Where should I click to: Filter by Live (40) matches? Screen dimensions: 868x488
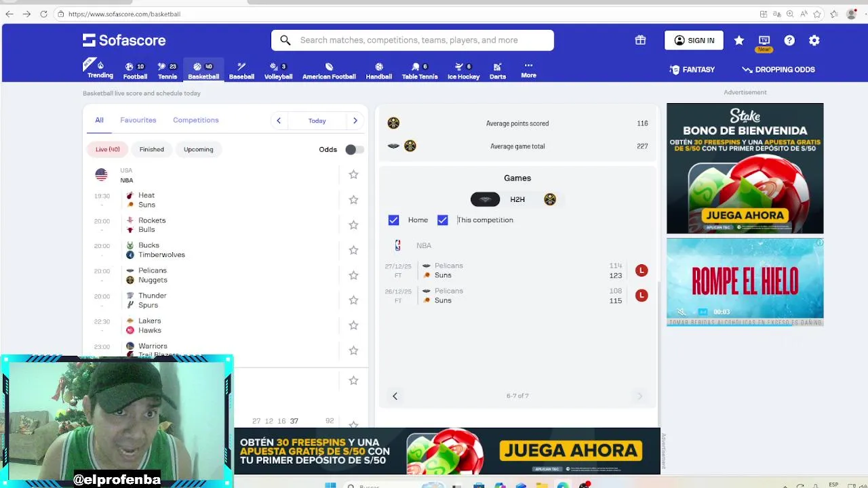coord(107,149)
